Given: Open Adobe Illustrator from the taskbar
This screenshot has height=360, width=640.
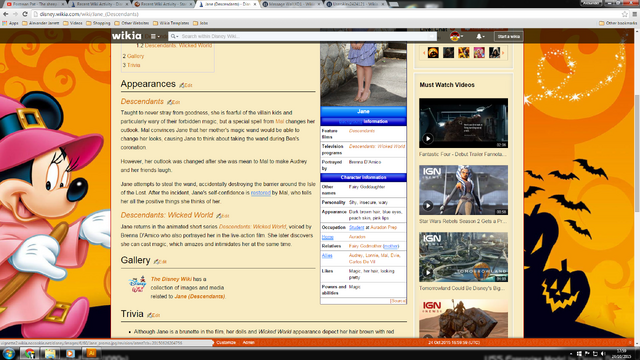Looking at the screenshot, I should [x=91, y=353].
